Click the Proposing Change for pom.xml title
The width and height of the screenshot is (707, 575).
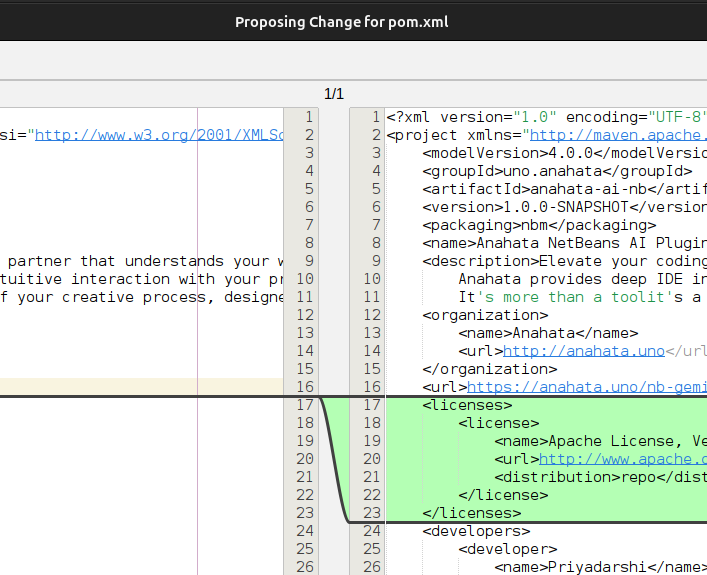[342, 22]
